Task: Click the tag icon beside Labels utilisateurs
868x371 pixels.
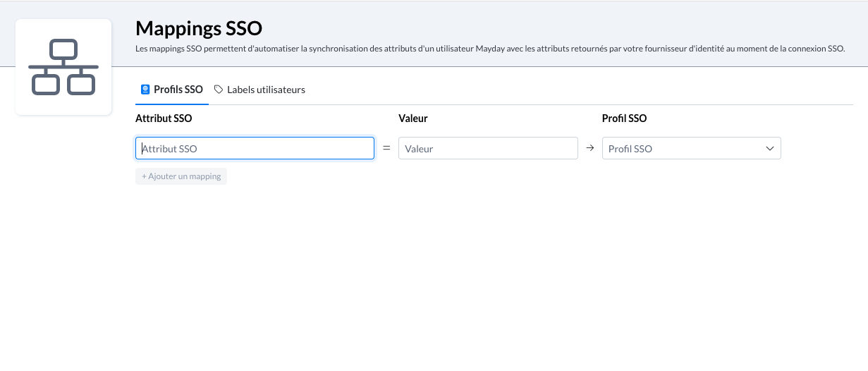Action: tap(219, 90)
